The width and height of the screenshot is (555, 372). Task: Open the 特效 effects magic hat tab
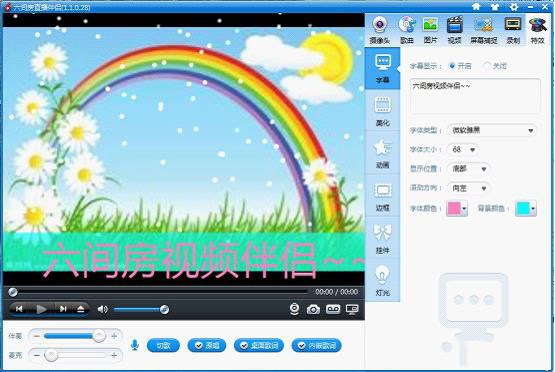[537, 30]
